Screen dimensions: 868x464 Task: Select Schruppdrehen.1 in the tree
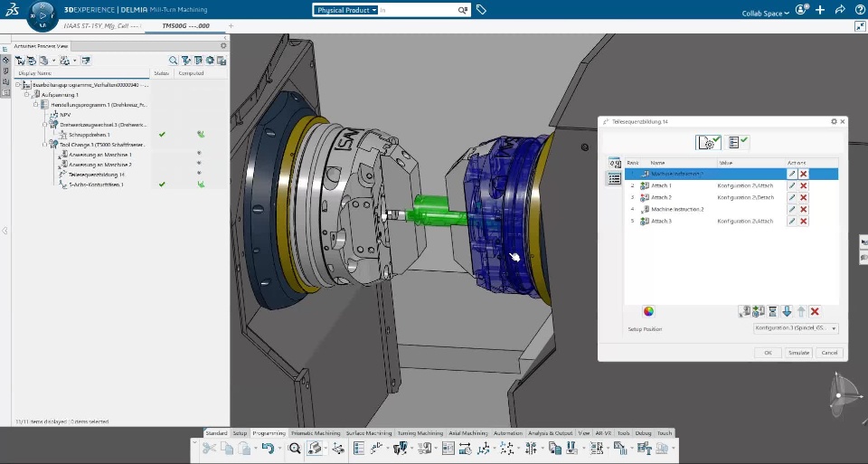[90, 135]
